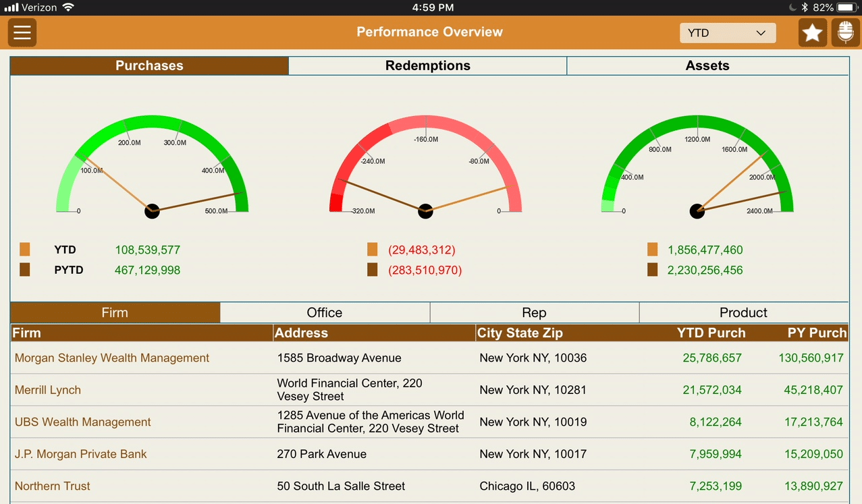Screen dimensions: 862x504
Task: Click the Performance Overview title
Action: (x=429, y=32)
